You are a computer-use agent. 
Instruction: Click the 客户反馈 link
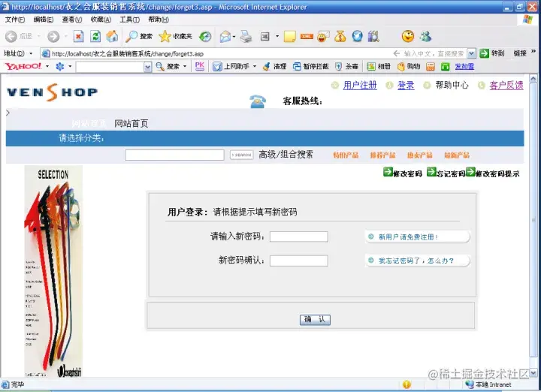click(x=506, y=85)
